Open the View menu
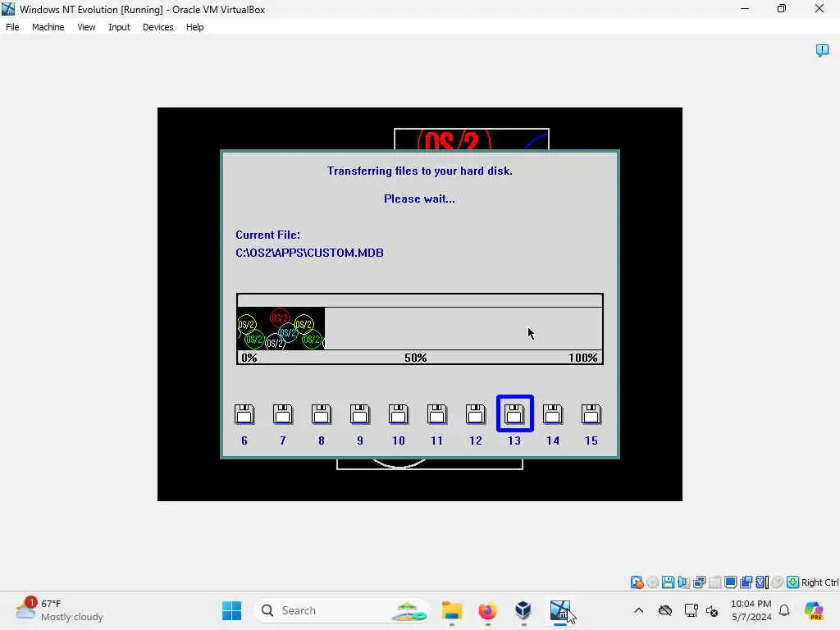Screen dimensions: 840x630 click(x=86, y=27)
